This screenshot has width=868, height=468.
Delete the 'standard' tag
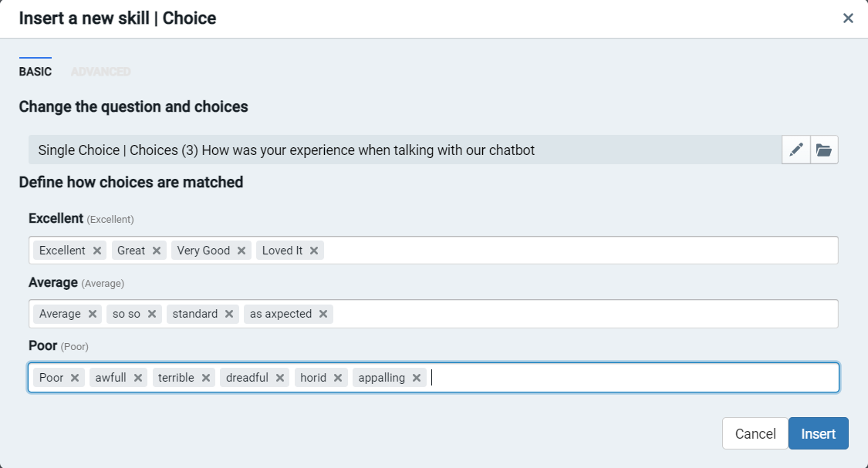[x=229, y=314]
